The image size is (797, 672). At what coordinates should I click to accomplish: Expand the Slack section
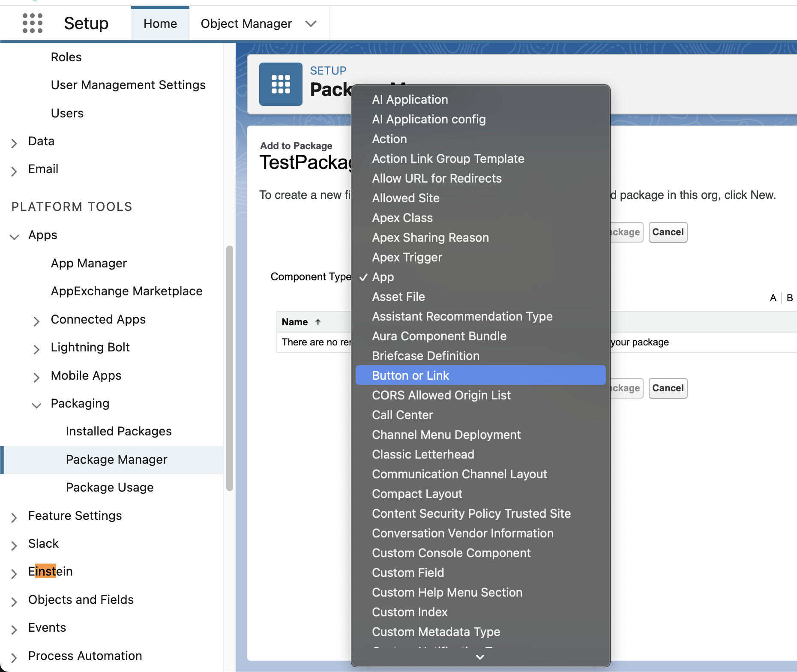point(14,545)
